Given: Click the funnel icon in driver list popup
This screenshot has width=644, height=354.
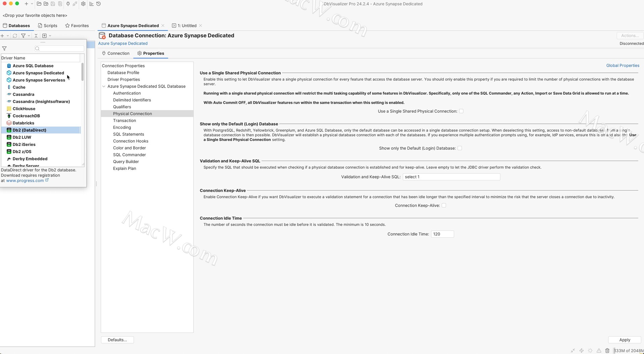Looking at the screenshot, I should tap(4, 49).
